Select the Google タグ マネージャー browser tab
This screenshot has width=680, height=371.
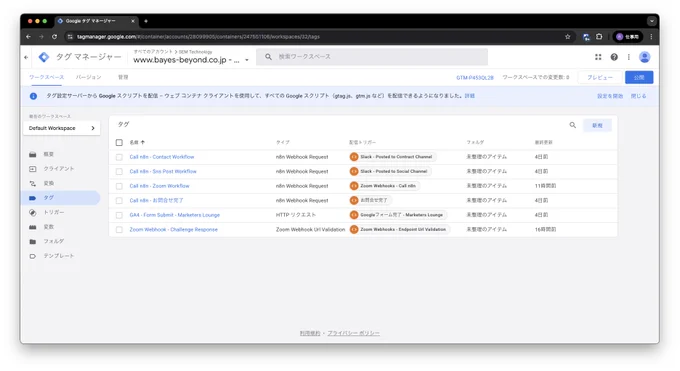95,21
